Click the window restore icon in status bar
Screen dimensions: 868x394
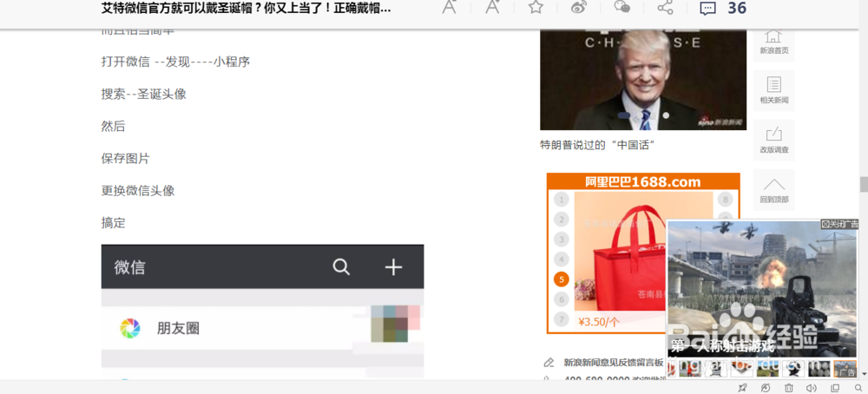click(x=835, y=388)
